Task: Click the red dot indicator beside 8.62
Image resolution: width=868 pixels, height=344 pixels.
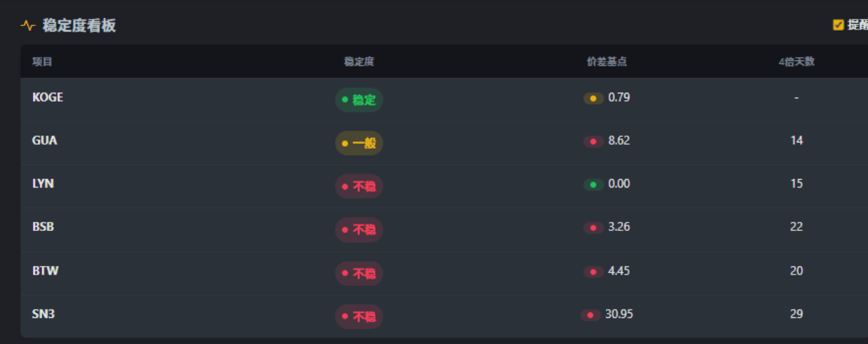Action: (x=593, y=142)
